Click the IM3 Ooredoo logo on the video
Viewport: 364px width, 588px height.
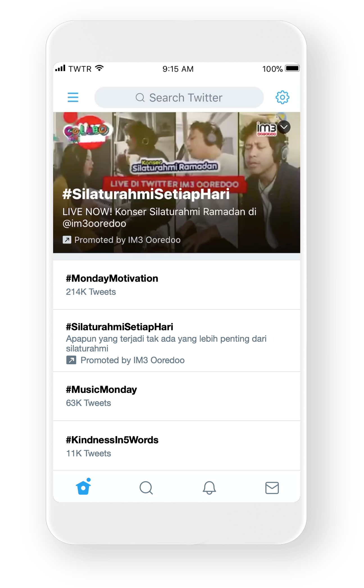266,128
